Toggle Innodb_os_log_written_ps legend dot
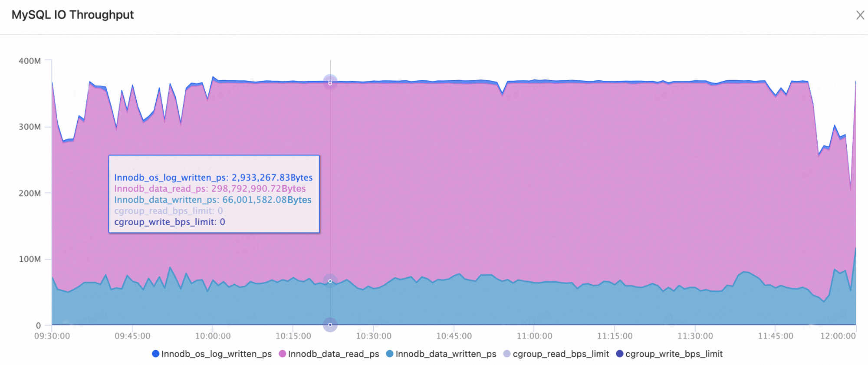The height and width of the screenshot is (365, 868). click(155, 354)
